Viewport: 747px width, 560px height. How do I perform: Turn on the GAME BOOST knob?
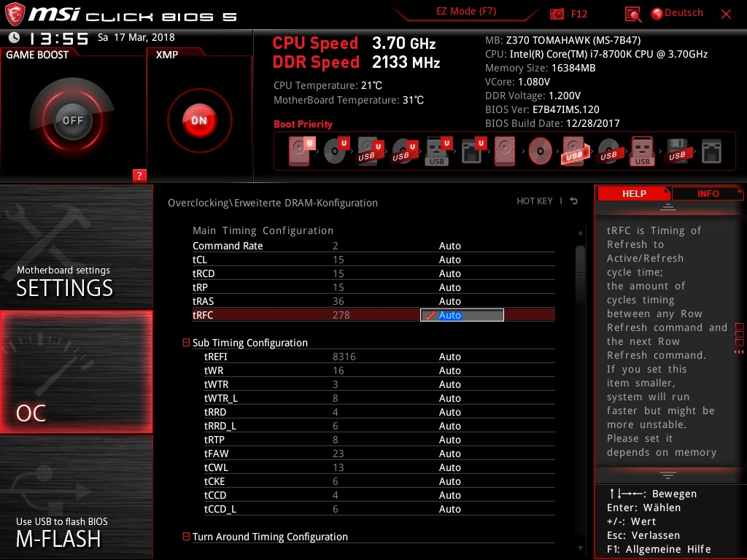(x=72, y=120)
